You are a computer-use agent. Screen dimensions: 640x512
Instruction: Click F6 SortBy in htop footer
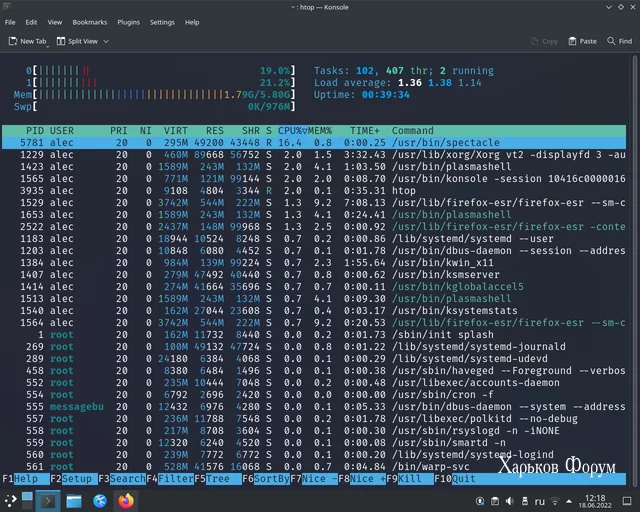270,479
